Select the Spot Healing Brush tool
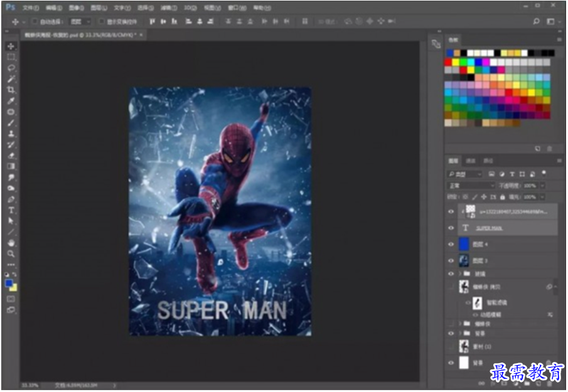Viewport: 568px width, 392px height. (x=11, y=112)
